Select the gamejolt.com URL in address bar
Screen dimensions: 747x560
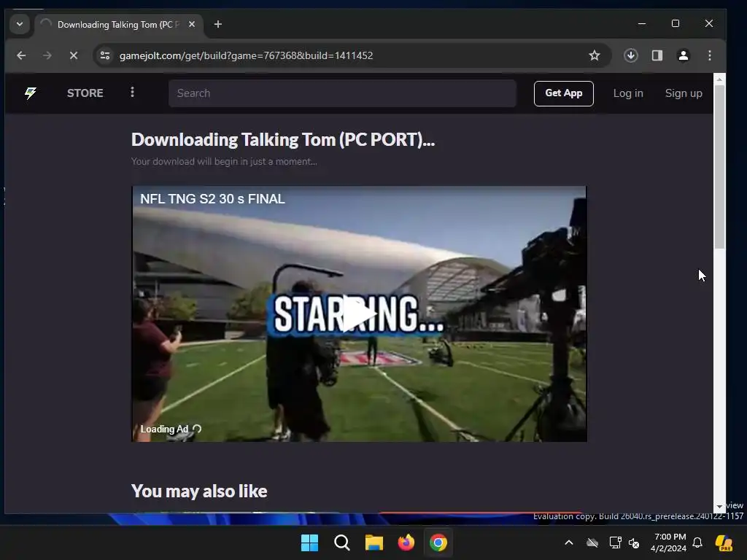246,55
